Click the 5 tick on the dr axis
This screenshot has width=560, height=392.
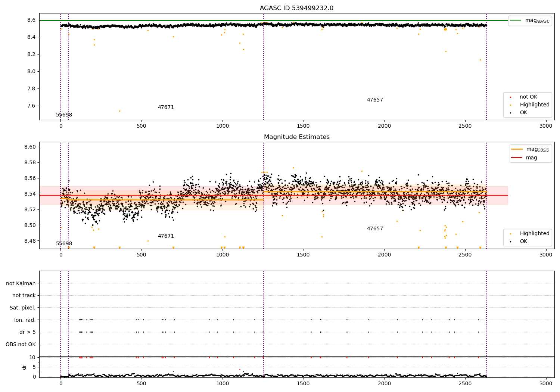coord(34,367)
